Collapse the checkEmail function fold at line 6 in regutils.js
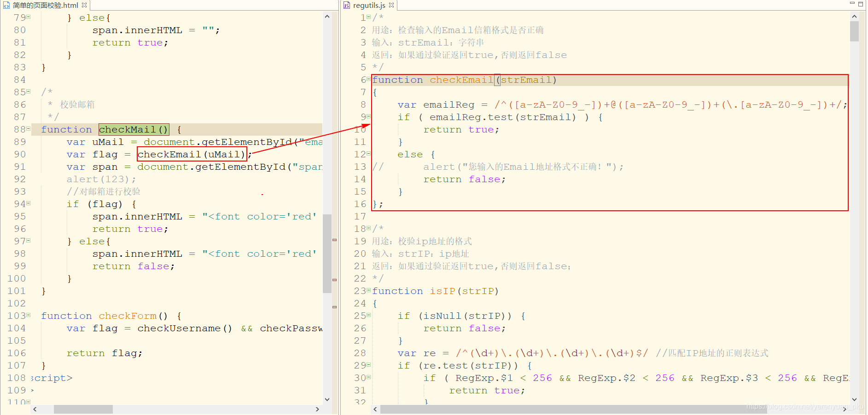Viewport: 868px width, 415px height. [368, 79]
